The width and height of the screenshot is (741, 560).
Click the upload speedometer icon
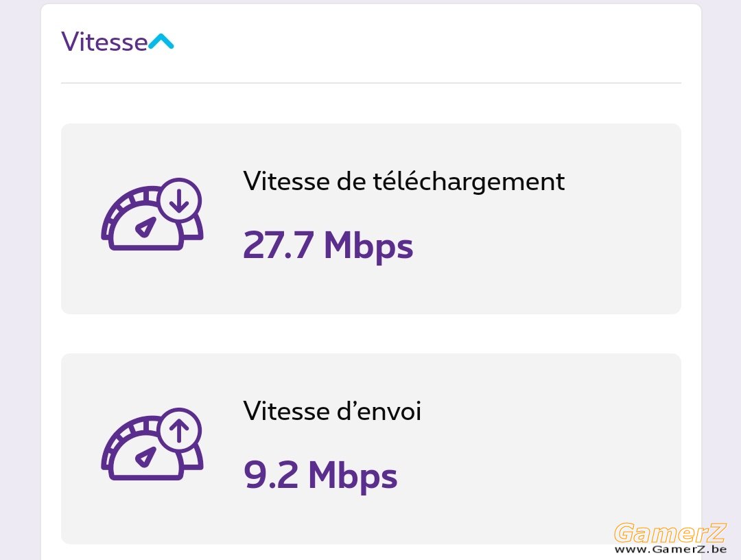point(152,444)
